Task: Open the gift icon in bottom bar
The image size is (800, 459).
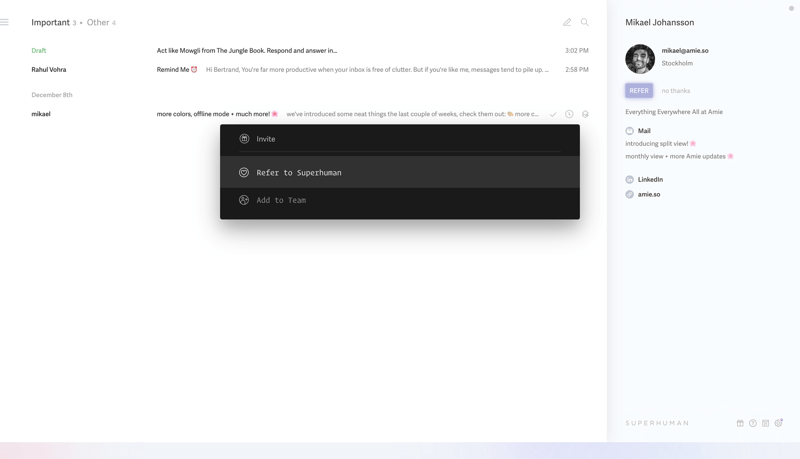Action: pos(740,423)
